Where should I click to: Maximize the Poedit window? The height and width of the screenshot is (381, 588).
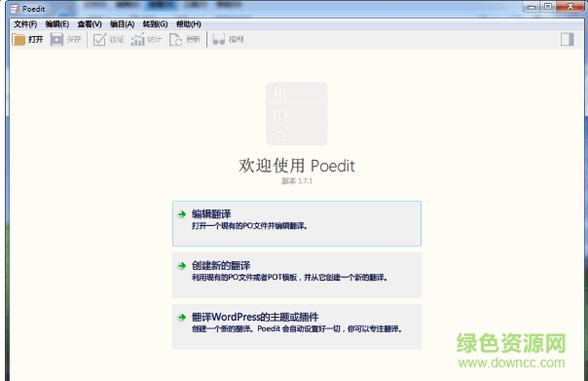pos(548,7)
